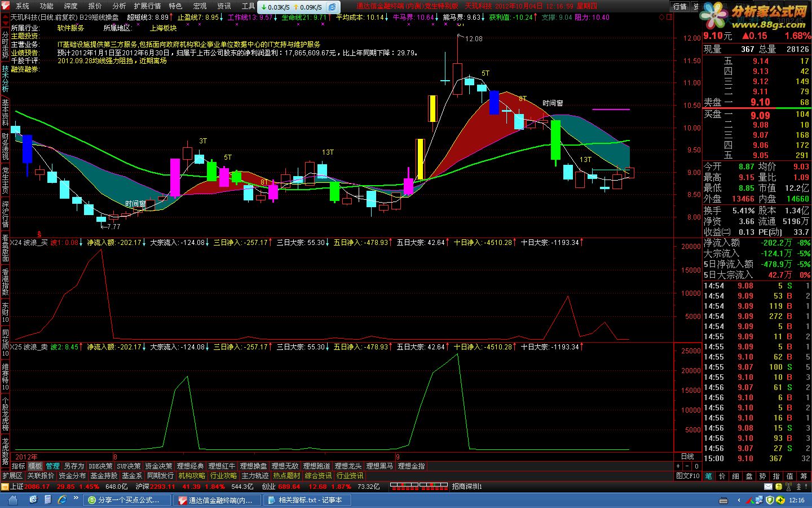The width and height of the screenshot is (812, 508).
Task: Open the 功能 menu
Action: coord(47,6)
